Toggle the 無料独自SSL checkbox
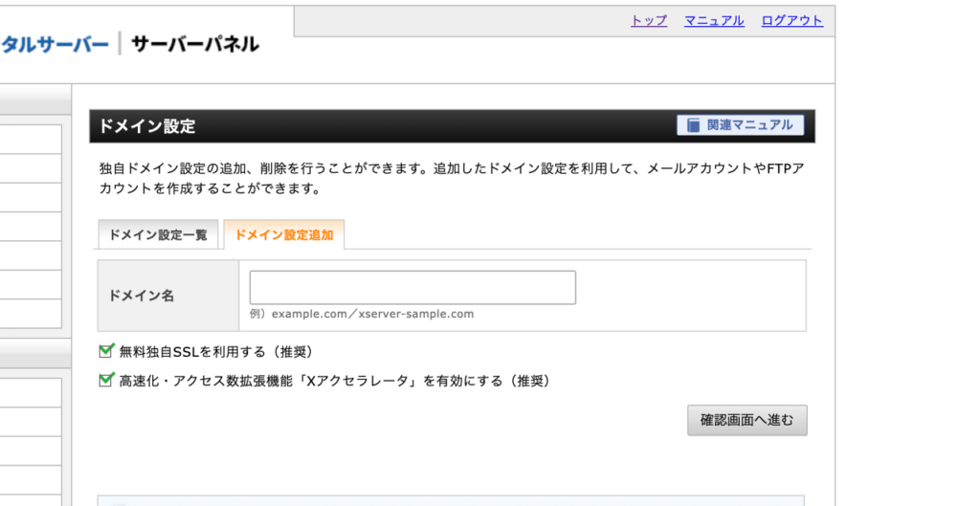The height and width of the screenshot is (506, 980). tap(106, 351)
